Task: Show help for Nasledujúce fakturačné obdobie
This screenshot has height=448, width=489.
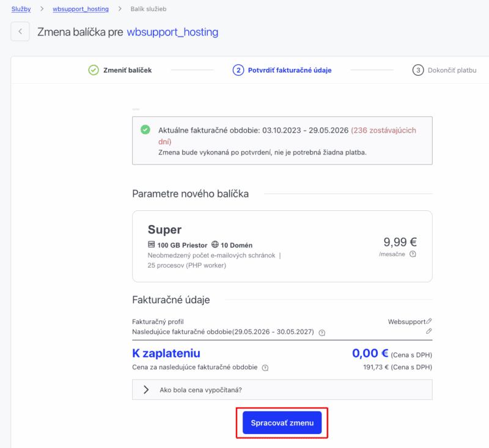Action: pyautogui.click(x=322, y=332)
